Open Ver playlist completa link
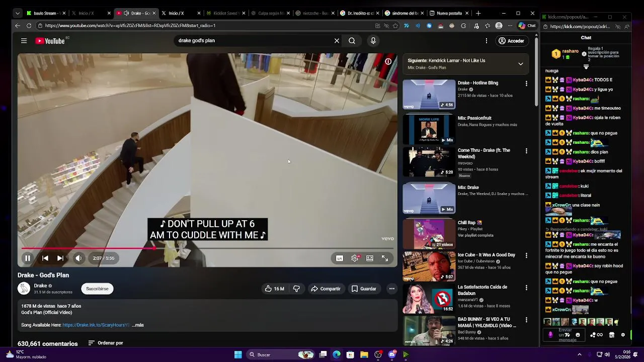Viewport: 644px width, 362px height. click(475, 235)
